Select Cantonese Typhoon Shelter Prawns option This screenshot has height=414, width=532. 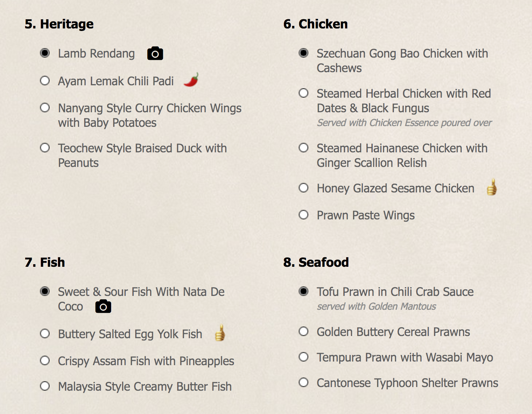[304, 383]
